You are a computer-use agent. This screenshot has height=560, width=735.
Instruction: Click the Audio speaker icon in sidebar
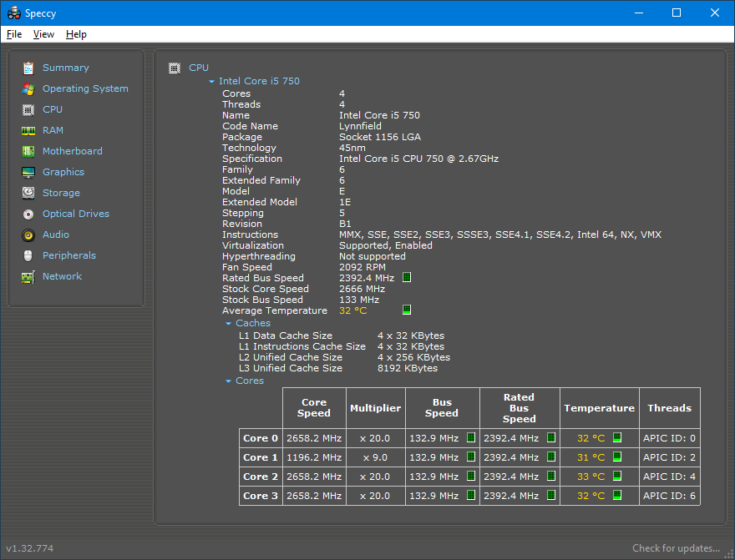28,235
